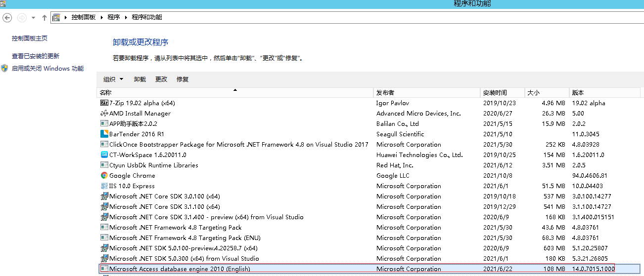Expand the 程序 breadcrumb chevron

[127, 17]
